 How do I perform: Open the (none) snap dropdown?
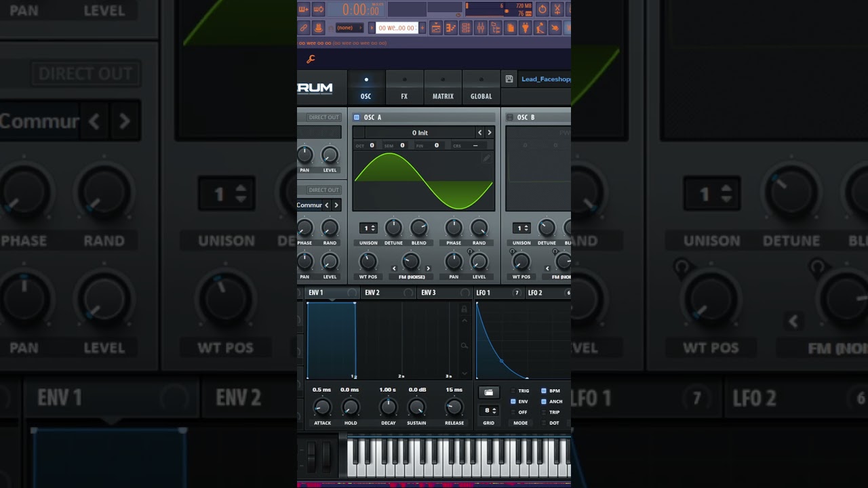point(350,28)
